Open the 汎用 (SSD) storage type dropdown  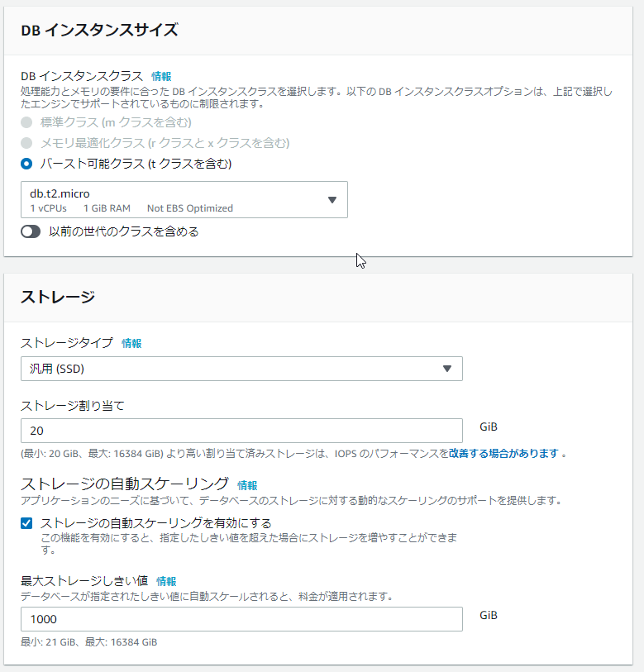(x=241, y=369)
